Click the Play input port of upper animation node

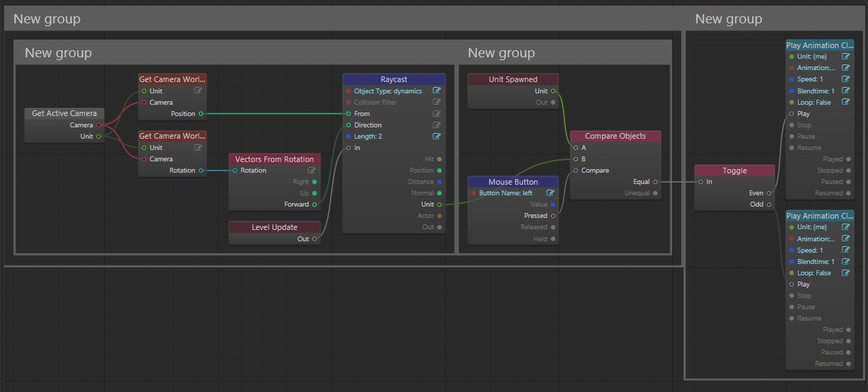tap(792, 113)
